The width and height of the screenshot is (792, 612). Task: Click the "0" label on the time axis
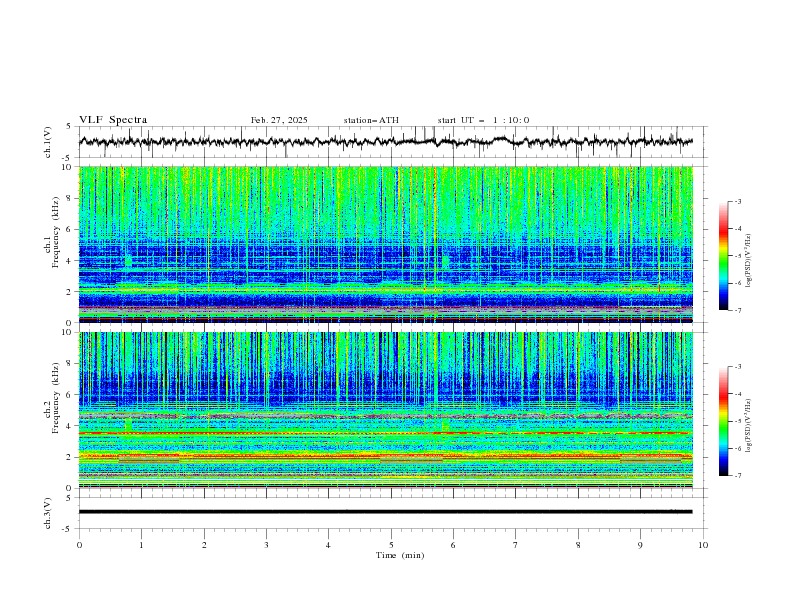click(79, 545)
